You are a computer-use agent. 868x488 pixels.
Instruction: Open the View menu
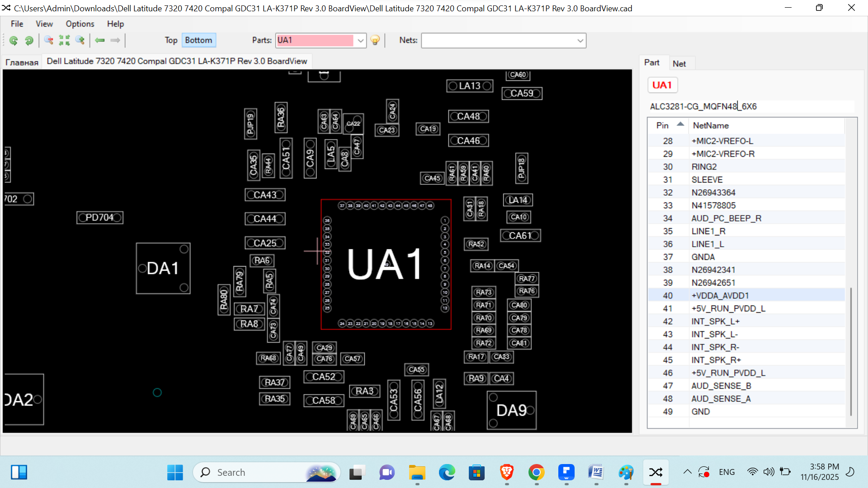[44, 24]
